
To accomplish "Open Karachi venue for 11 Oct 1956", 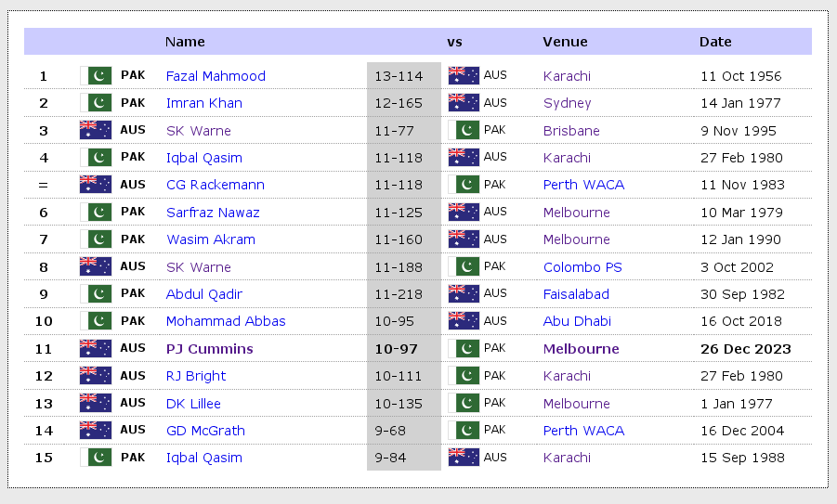I will (x=567, y=76).
